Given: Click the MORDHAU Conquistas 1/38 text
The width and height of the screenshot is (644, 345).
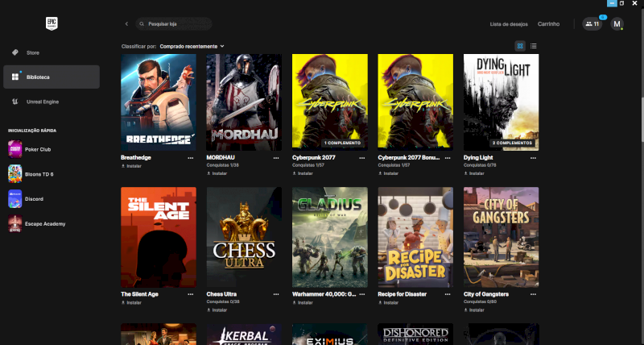Looking at the screenshot, I should click(x=223, y=165).
